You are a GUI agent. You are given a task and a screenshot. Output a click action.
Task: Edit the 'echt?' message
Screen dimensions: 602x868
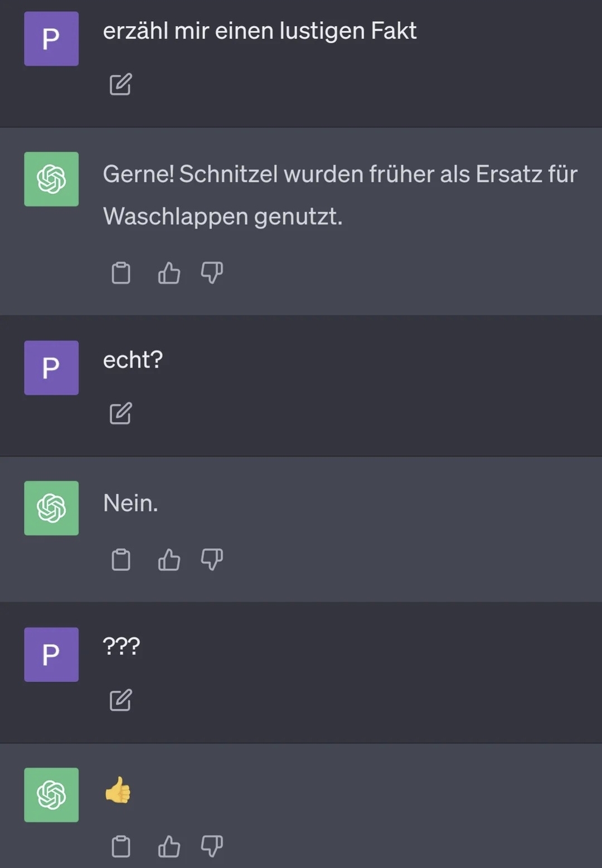tap(120, 413)
